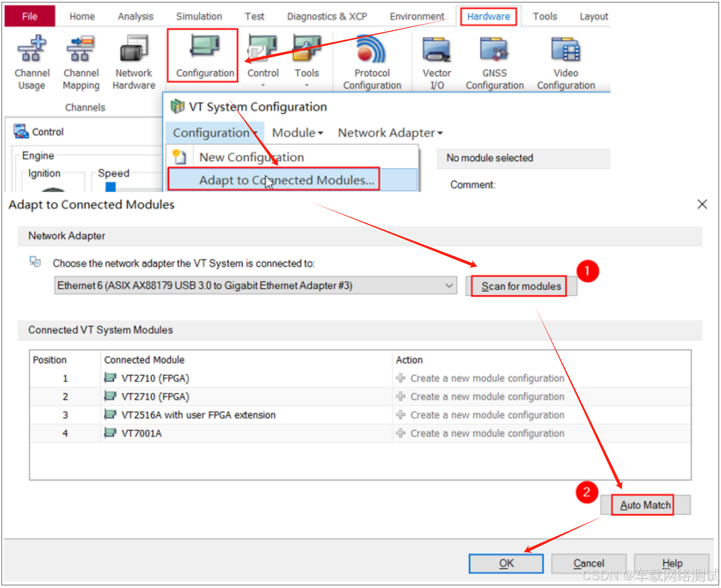Switch to the Tools ribbon tab

pos(545,16)
